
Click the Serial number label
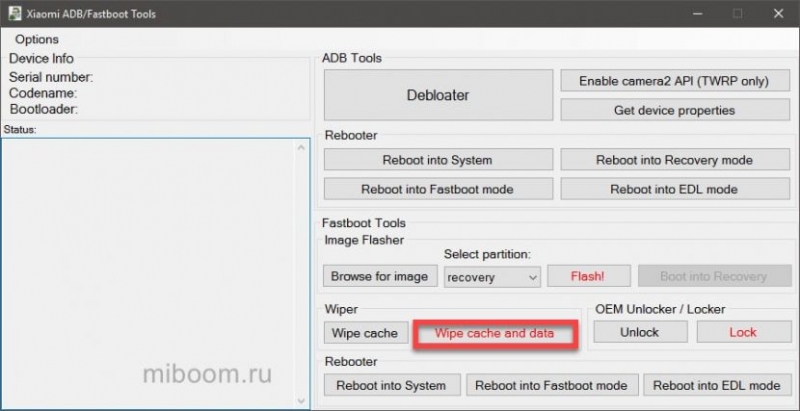tap(51, 78)
